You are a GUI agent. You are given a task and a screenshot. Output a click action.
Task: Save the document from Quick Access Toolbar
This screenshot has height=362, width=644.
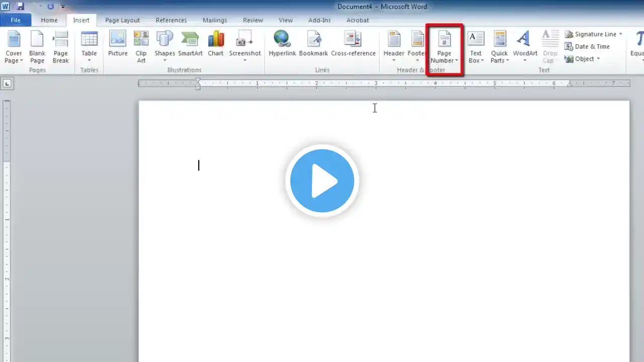(x=20, y=7)
